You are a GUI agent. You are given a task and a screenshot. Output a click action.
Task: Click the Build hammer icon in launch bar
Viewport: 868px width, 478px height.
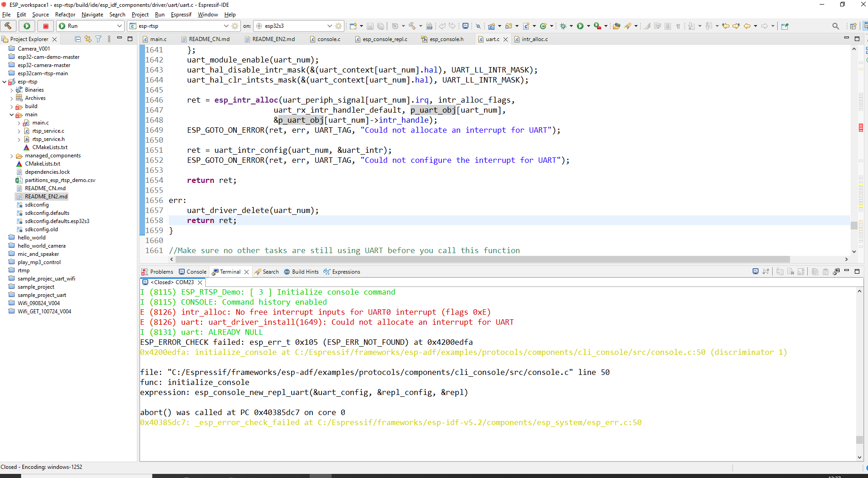pos(8,26)
